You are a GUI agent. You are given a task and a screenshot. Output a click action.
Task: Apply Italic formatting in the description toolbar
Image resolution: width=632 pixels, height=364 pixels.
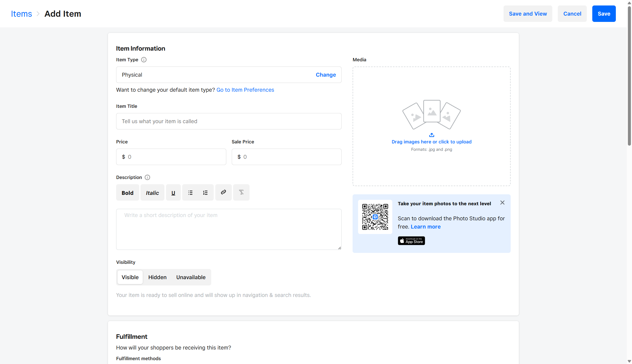[x=152, y=192]
